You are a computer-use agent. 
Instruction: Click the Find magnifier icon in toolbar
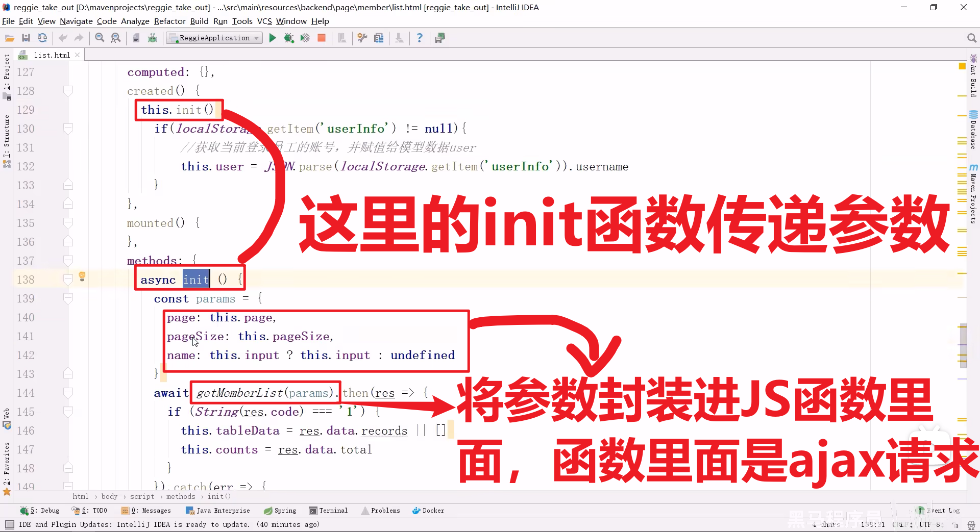point(100,38)
